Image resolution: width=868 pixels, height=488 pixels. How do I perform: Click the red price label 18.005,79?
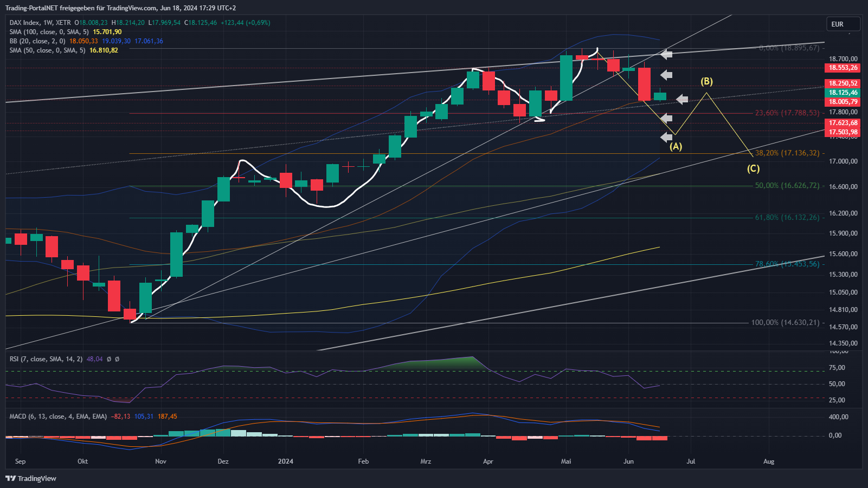[x=843, y=102]
